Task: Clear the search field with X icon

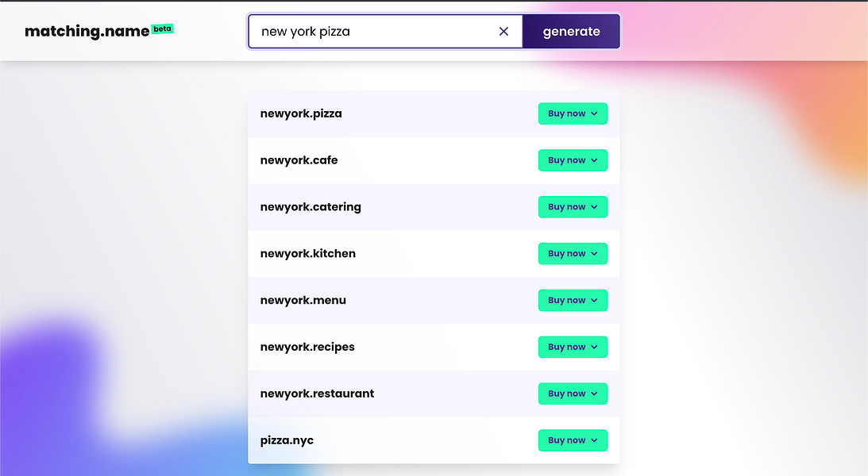Action: pyautogui.click(x=503, y=32)
